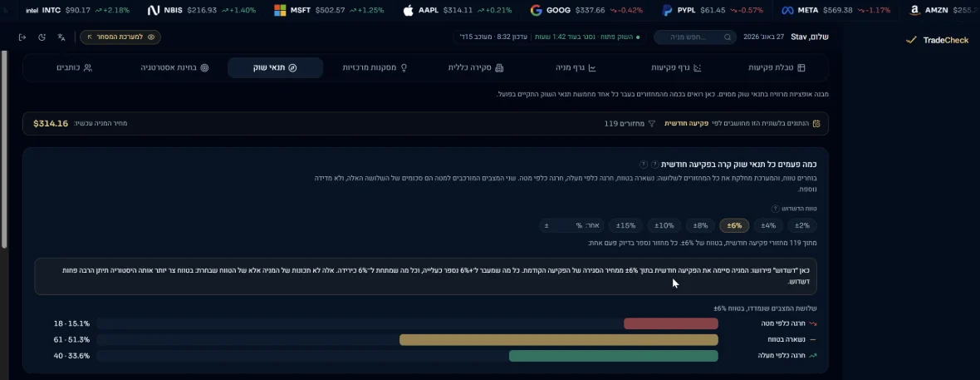Open the language translate icon
Screen dimensions: 980x380
pyautogui.click(x=61, y=37)
